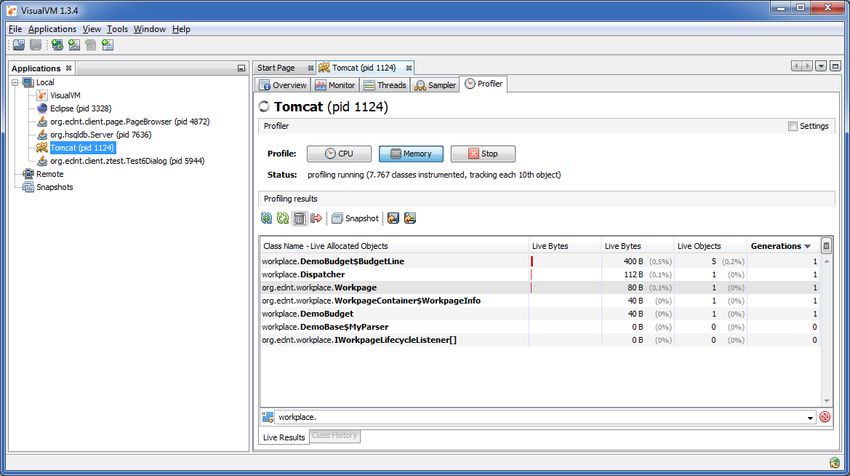Screen dimensions: 850x476
Task: Click the table column chooser icon
Action: (826, 246)
